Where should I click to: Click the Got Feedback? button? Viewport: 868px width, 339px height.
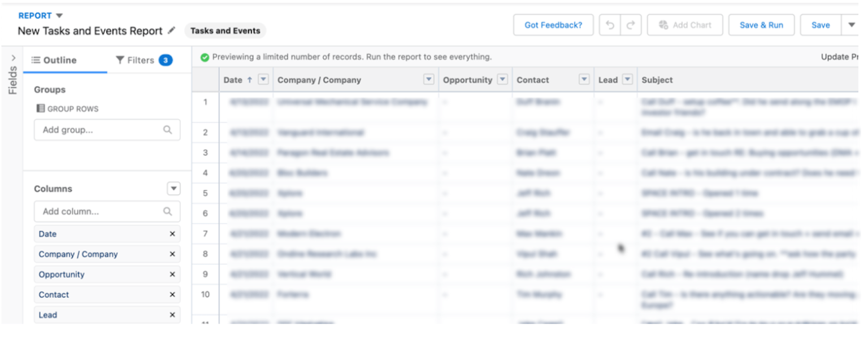[553, 25]
